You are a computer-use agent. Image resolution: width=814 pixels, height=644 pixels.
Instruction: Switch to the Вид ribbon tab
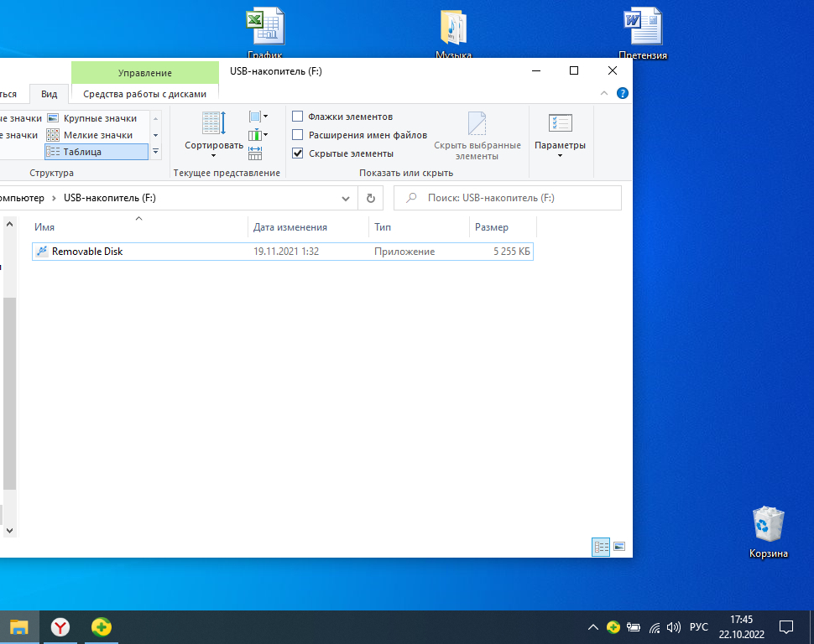coord(50,95)
